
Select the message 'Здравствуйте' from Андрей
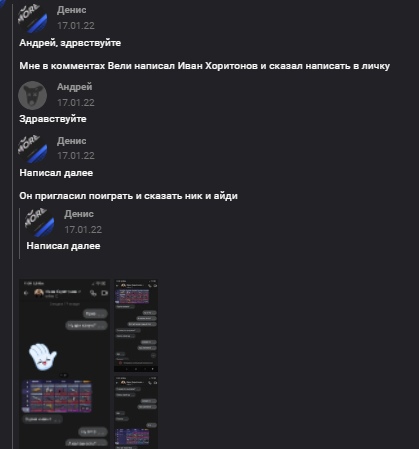pyautogui.click(x=53, y=119)
